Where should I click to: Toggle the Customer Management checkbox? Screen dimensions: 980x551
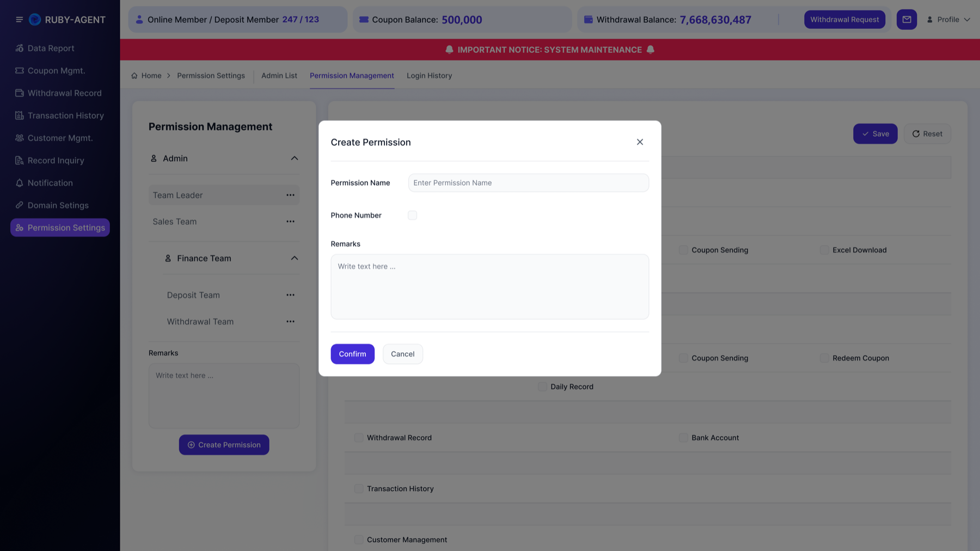(x=359, y=540)
